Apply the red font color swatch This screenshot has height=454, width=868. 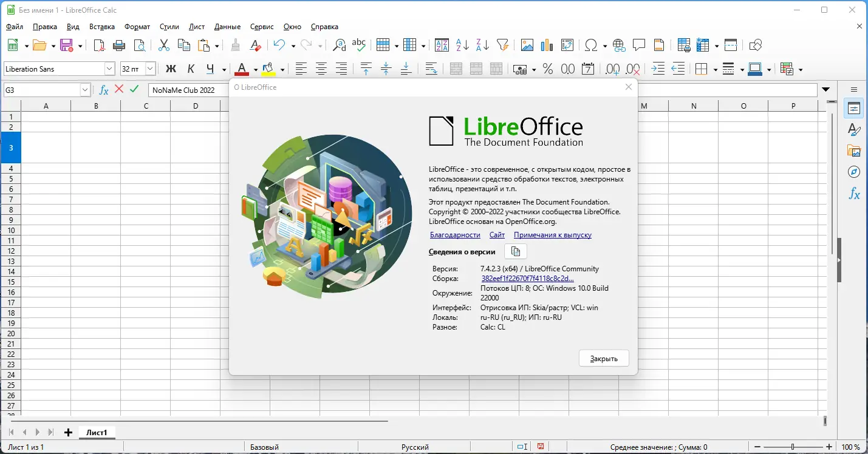(242, 69)
